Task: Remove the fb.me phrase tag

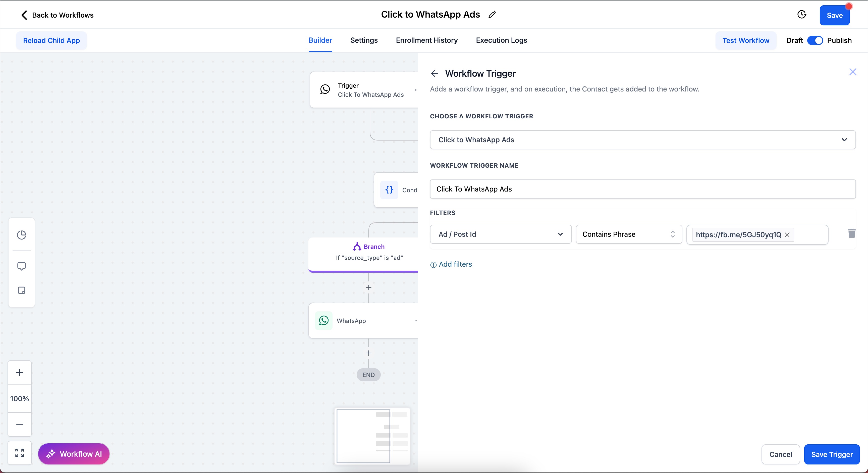Action: click(x=787, y=235)
